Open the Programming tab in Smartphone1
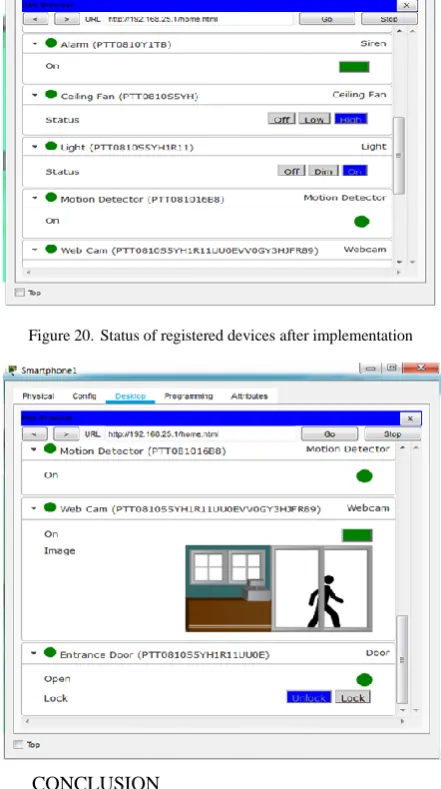This screenshot has height=789, width=441. [x=188, y=396]
